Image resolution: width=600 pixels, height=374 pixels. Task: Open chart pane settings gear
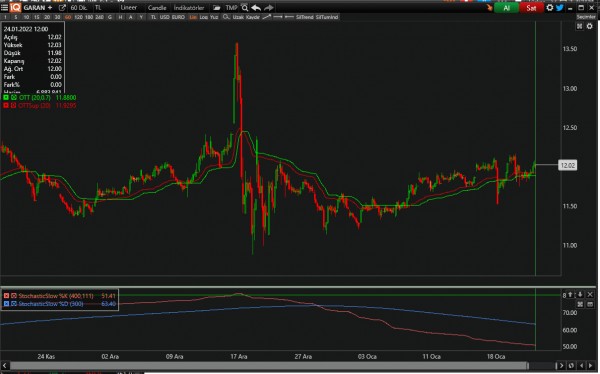590,26
